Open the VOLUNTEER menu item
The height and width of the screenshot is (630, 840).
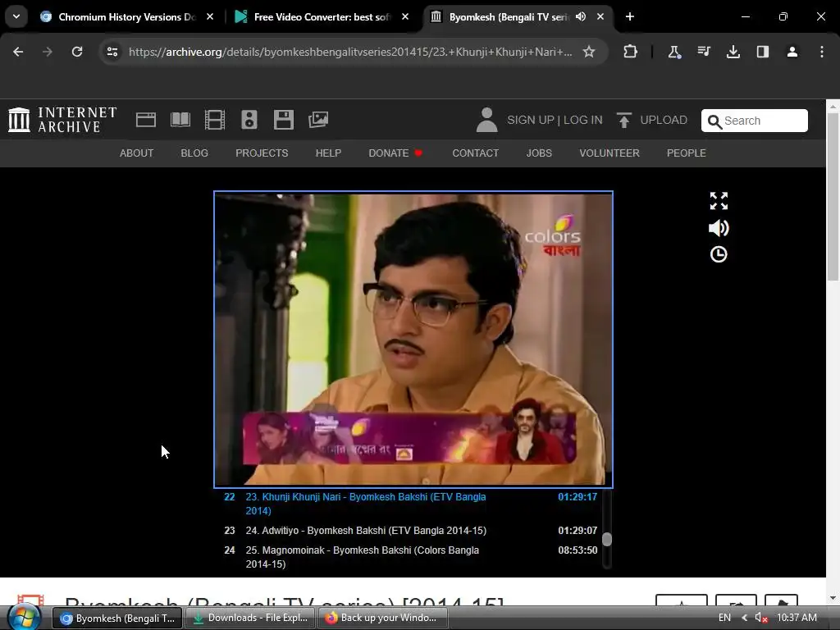(609, 153)
